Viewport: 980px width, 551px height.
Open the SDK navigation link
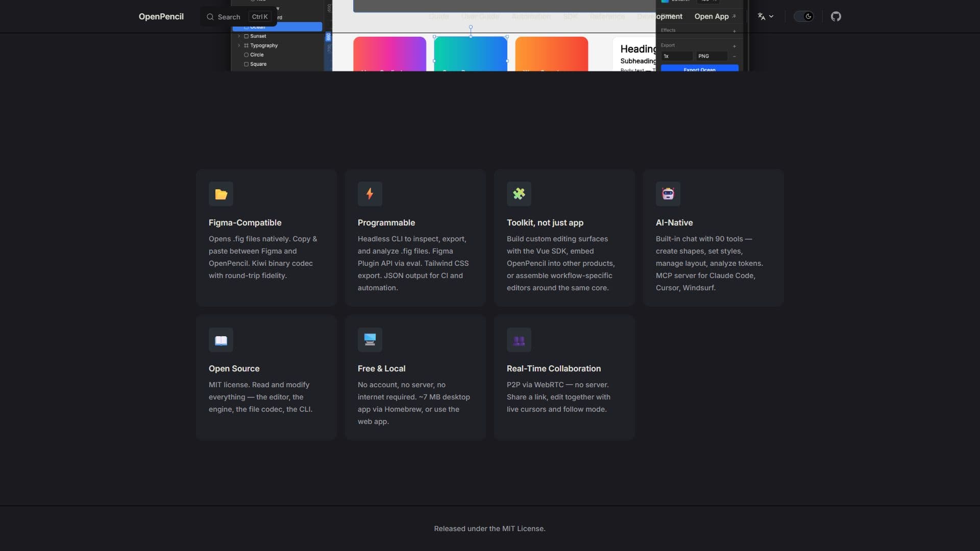(x=570, y=16)
